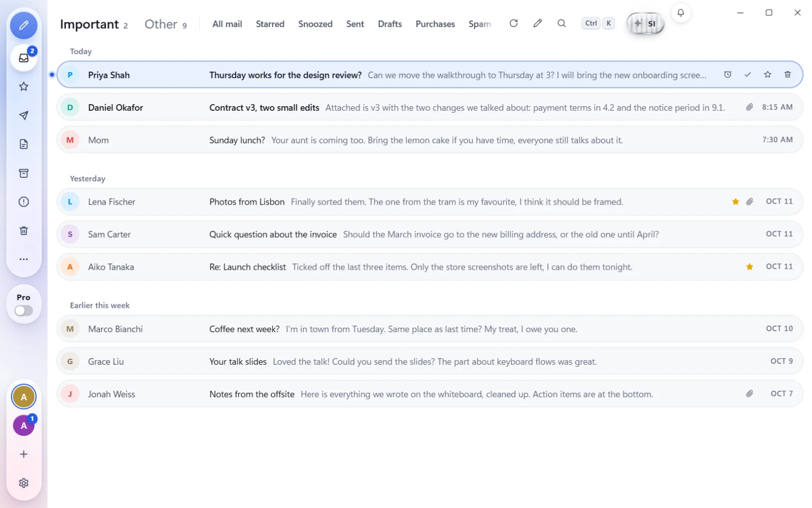
Task: Switch to purple account avatar with badge
Action: 23,425
